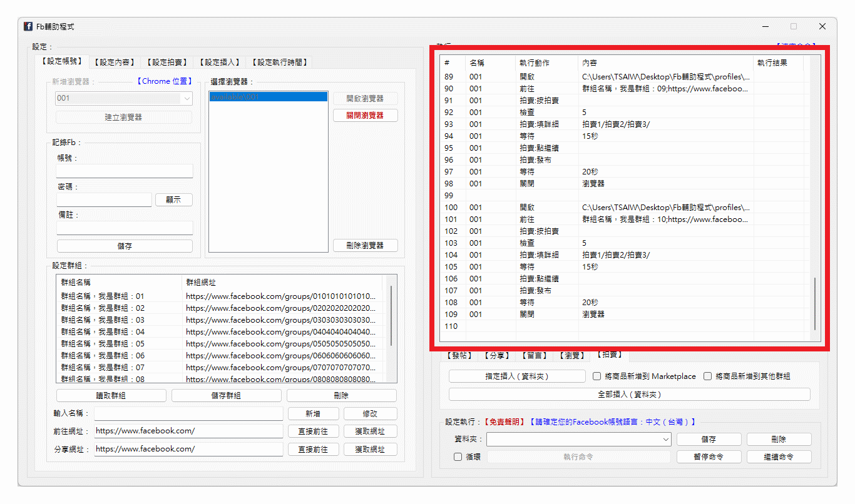Switch to the 【發帖】 command tab
855x504 pixels.
tap(459, 355)
